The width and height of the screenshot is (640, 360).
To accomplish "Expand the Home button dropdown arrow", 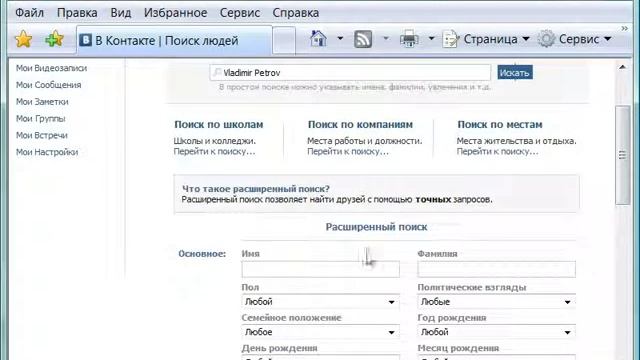I will pos(340,39).
